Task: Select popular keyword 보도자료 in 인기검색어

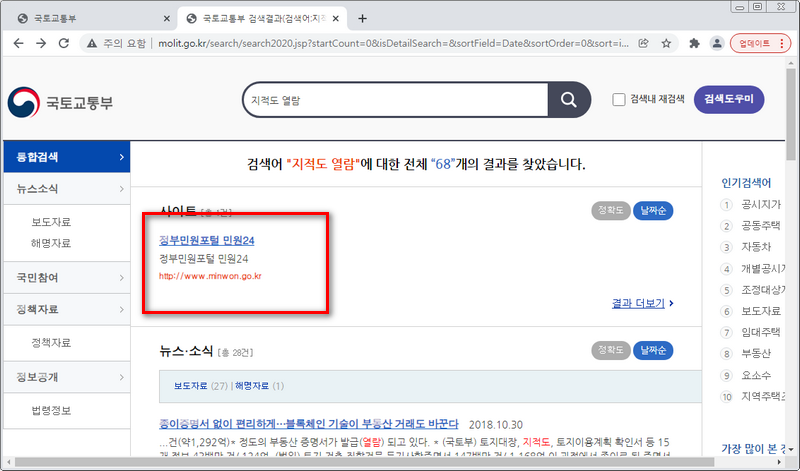Action: tap(761, 311)
